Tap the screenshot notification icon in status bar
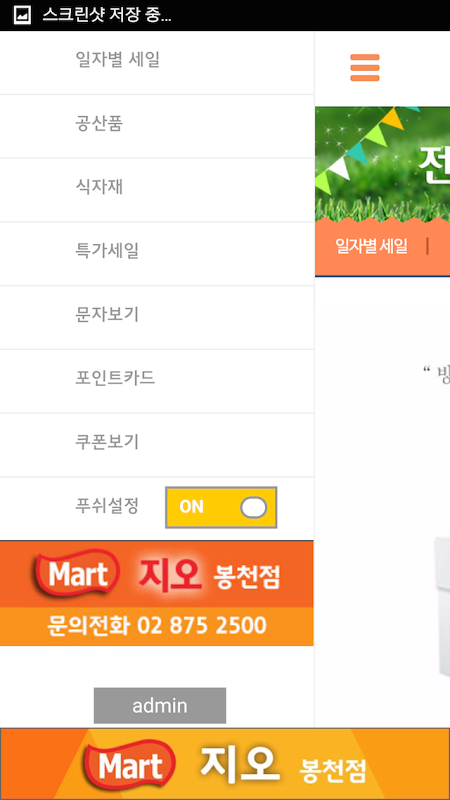Image resolution: width=450 pixels, height=800 pixels. point(22,15)
